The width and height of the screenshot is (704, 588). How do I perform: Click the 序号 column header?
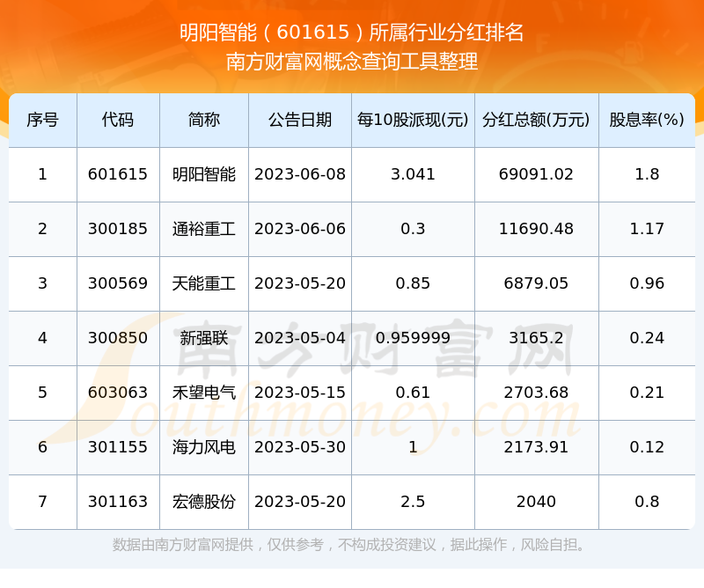tap(42, 120)
